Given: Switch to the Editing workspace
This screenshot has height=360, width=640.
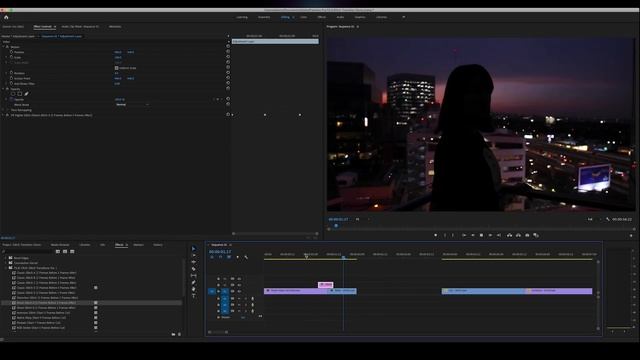Looking at the screenshot, I should 285,17.
